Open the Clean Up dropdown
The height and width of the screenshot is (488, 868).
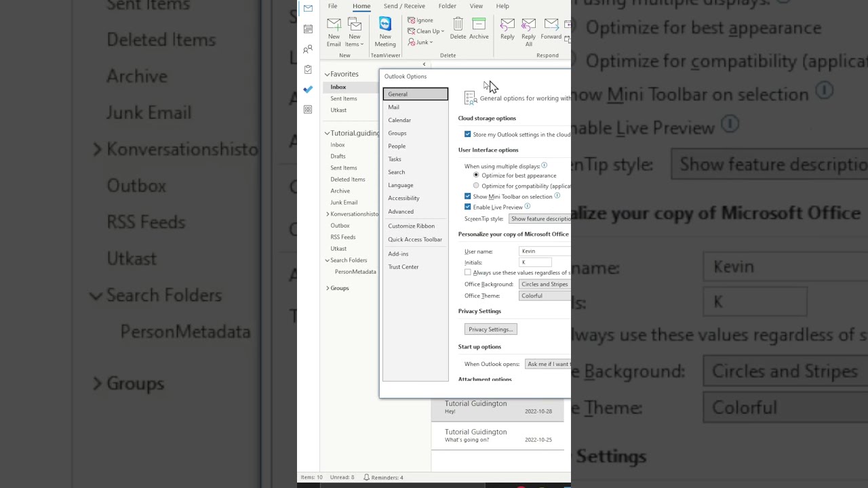(x=426, y=31)
